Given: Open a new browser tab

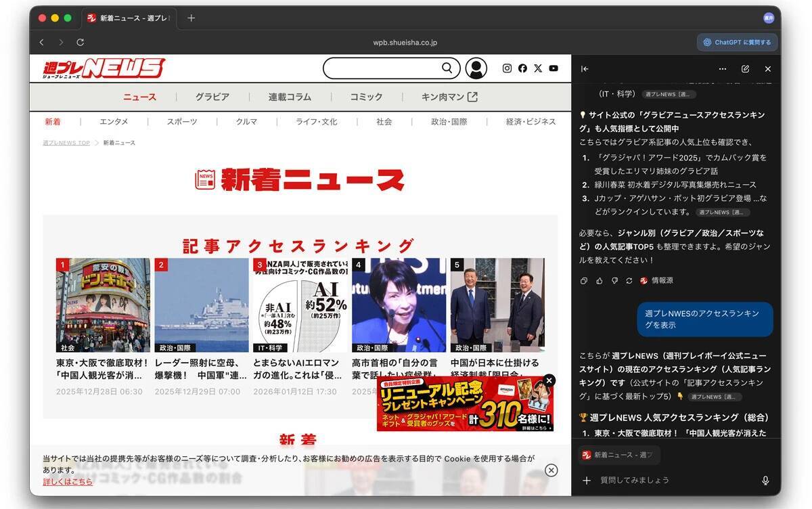Looking at the screenshot, I should pos(191,18).
